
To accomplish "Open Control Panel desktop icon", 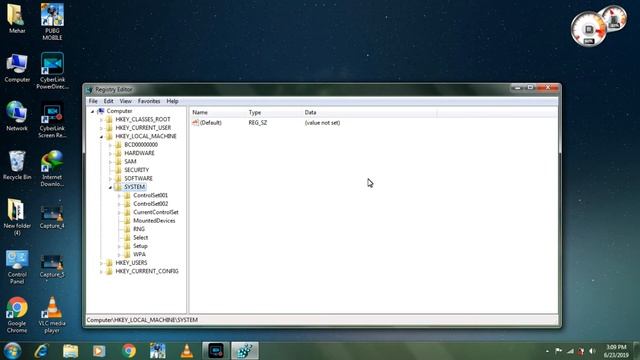I will pos(17,267).
